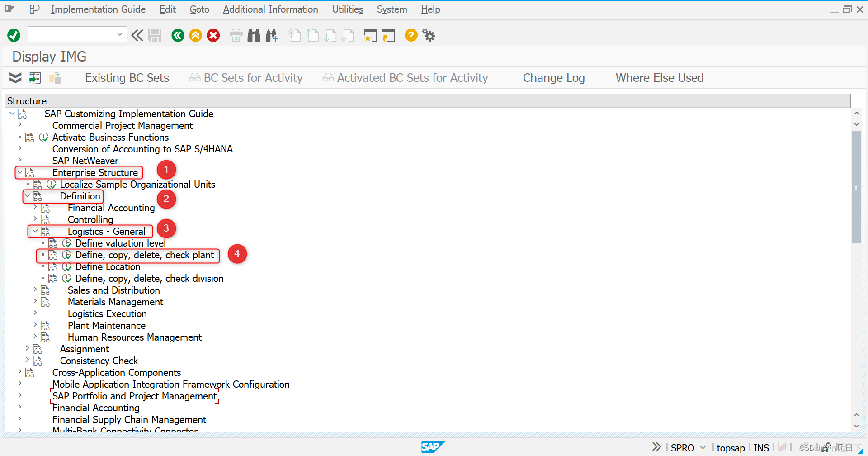Image resolution: width=868 pixels, height=456 pixels.
Task: Click the Find binoculars icon
Action: 254,35
